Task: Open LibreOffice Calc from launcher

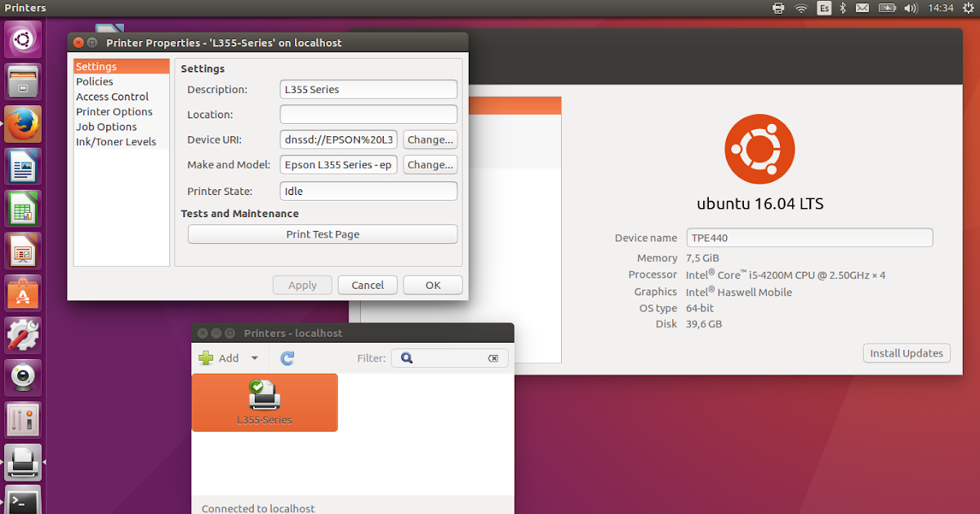Action: (23, 209)
